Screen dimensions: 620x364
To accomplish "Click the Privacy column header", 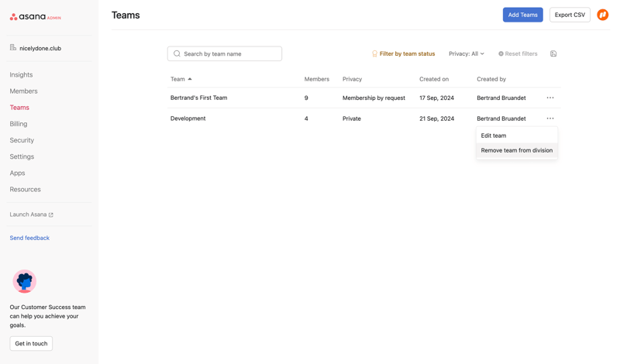I will (x=353, y=79).
